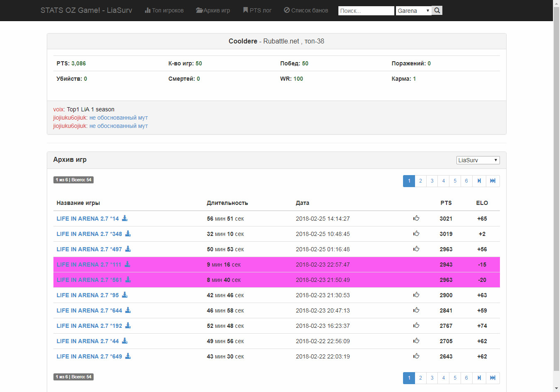Select page 5 in bottom pagination

(455, 378)
